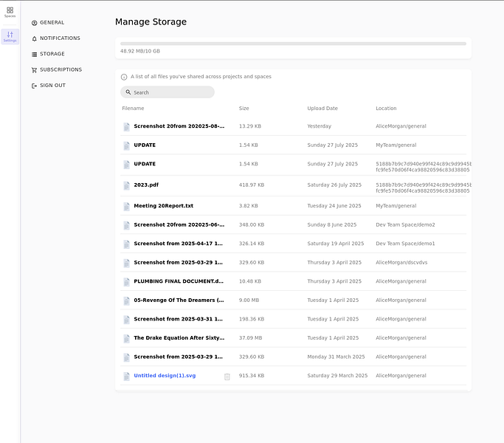The height and width of the screenshot is (443, 504).
Task: Delete Untitled design(1).svg with trash icon
Action: [227, 377]
